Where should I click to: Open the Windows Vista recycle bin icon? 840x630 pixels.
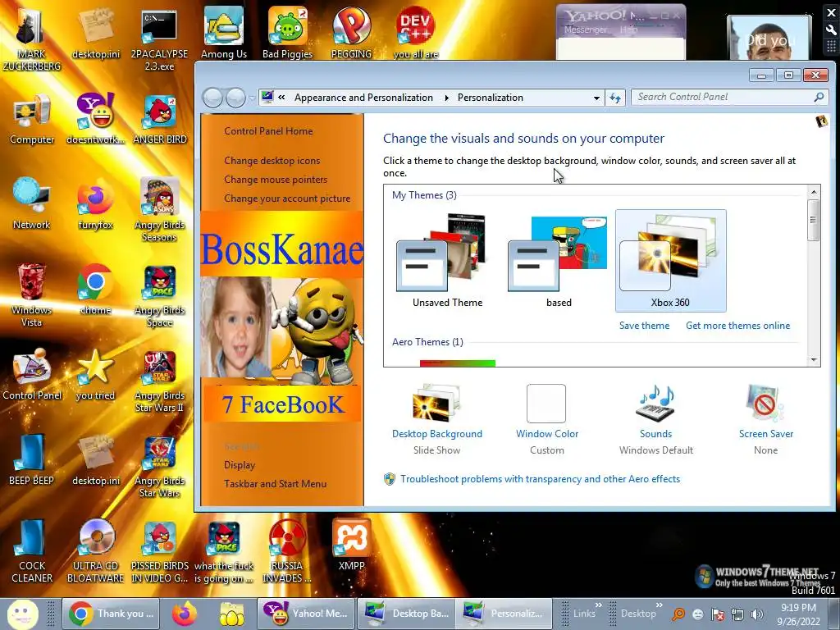(31, 294)
